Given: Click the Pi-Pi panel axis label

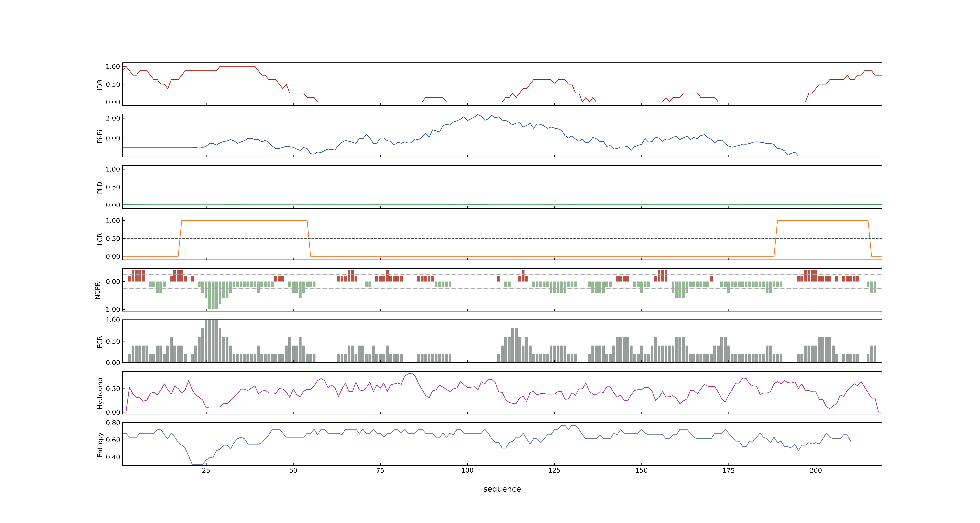Looking at the screenshot, I should pyautogui.click(x=100, y=136).
